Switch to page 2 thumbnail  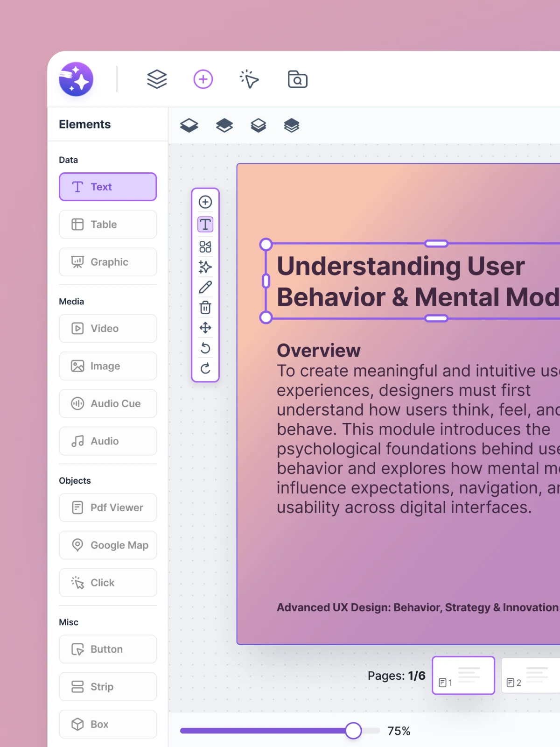(531, 675)
